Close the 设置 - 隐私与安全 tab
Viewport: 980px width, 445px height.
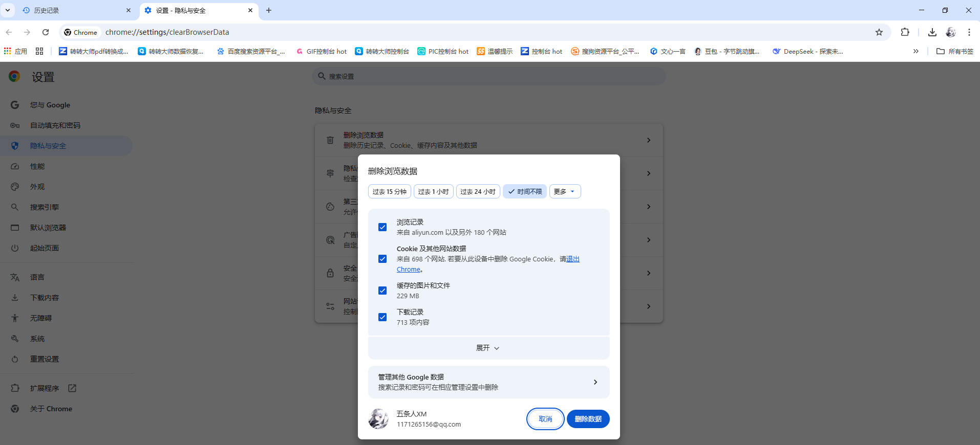[250, 10]
